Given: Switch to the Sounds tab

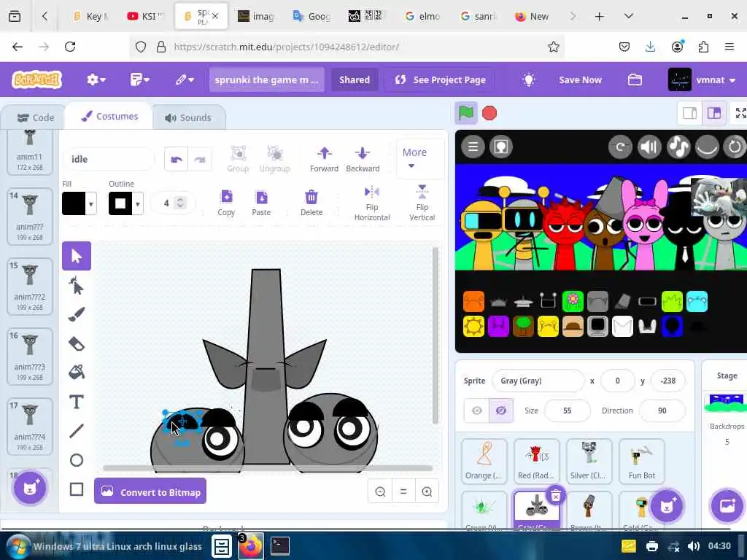Looking at the screenshot, I should 188,117.
